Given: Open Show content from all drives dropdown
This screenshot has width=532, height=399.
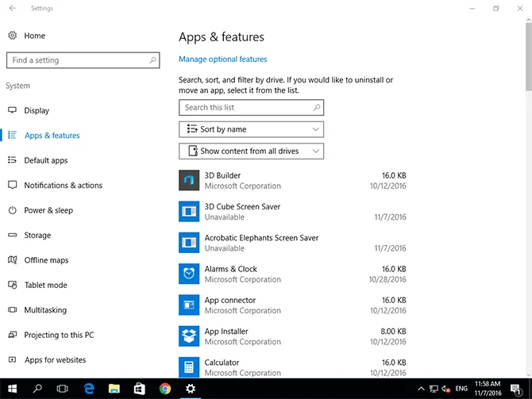Looking at the screenshot, I should click(251, 151).
